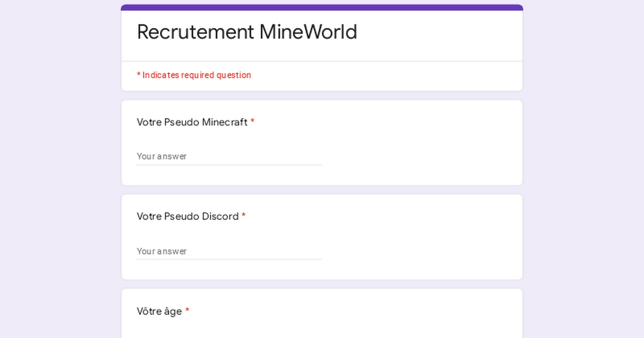Click the "Votre Pseudo Minecraft" question label

coord(192,122)
